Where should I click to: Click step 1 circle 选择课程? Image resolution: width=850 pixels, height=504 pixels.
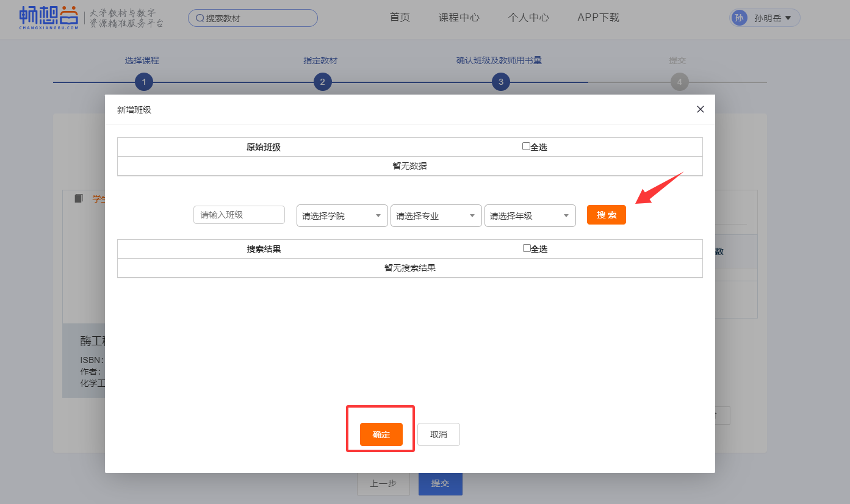coord(144,82)
